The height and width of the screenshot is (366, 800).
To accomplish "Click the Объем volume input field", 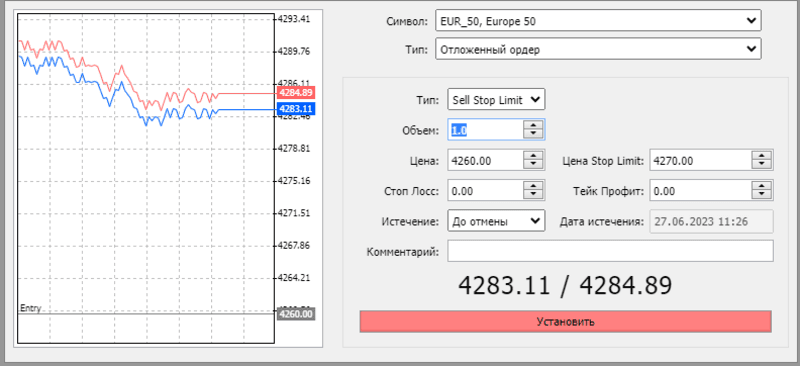I will (485, 130).
